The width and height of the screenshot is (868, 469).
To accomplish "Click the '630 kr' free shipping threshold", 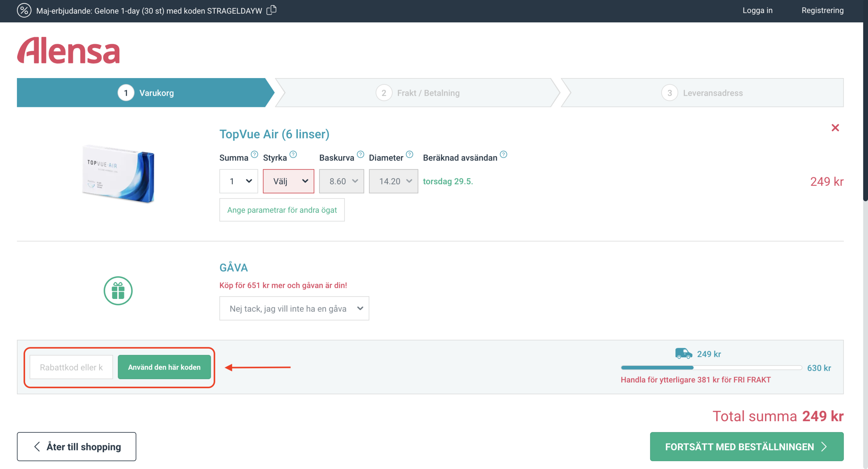I will click(x=819, y=368).
